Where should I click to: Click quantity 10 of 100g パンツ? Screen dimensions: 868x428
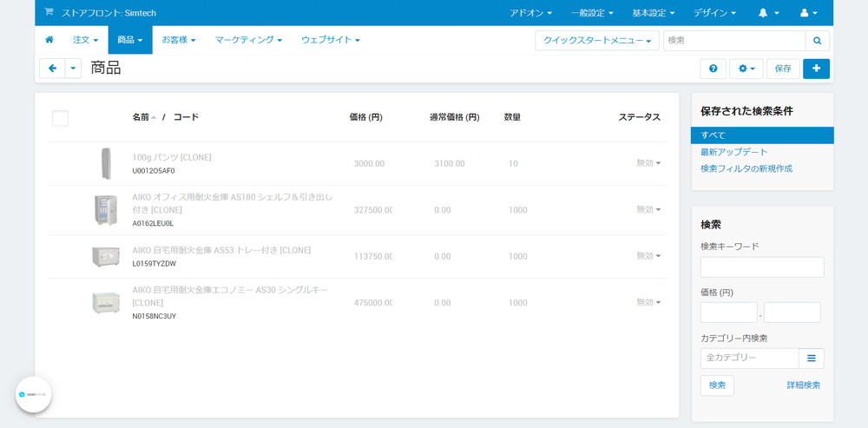[513, 164]
